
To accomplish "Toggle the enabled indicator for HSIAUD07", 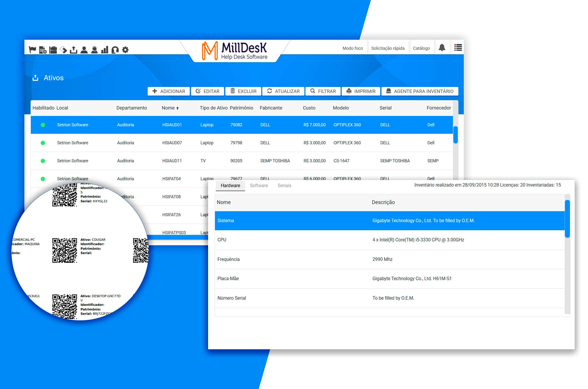I will 43,143.
